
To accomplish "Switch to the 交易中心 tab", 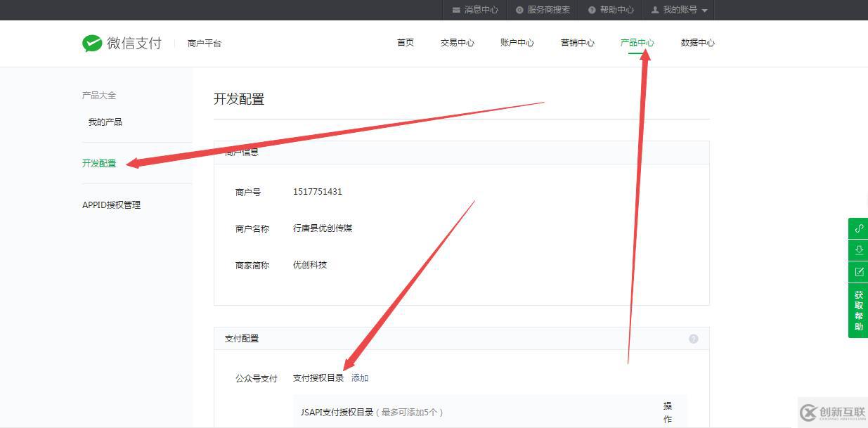I will (x=457, y=42).
